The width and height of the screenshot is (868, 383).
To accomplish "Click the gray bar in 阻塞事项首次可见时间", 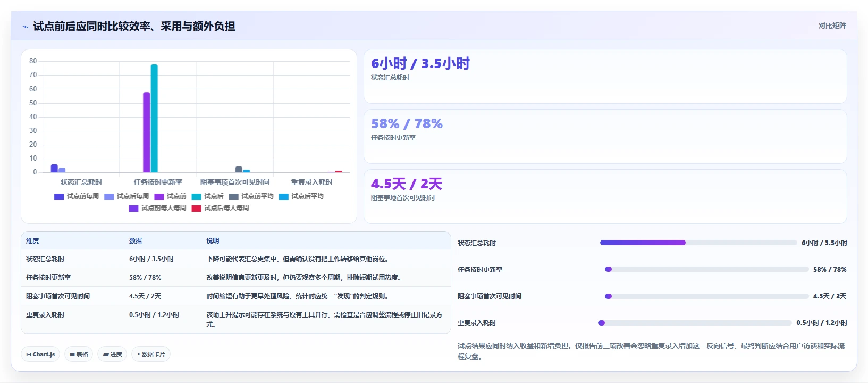I will [239, 169].
